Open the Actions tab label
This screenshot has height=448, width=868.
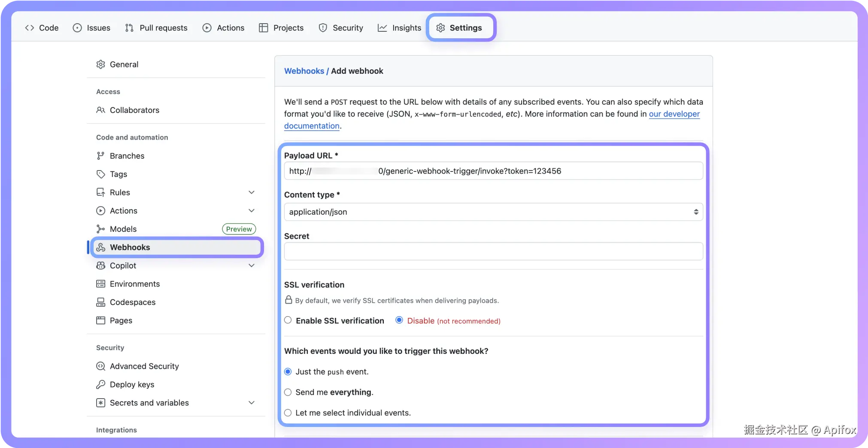tap(231, 28)
